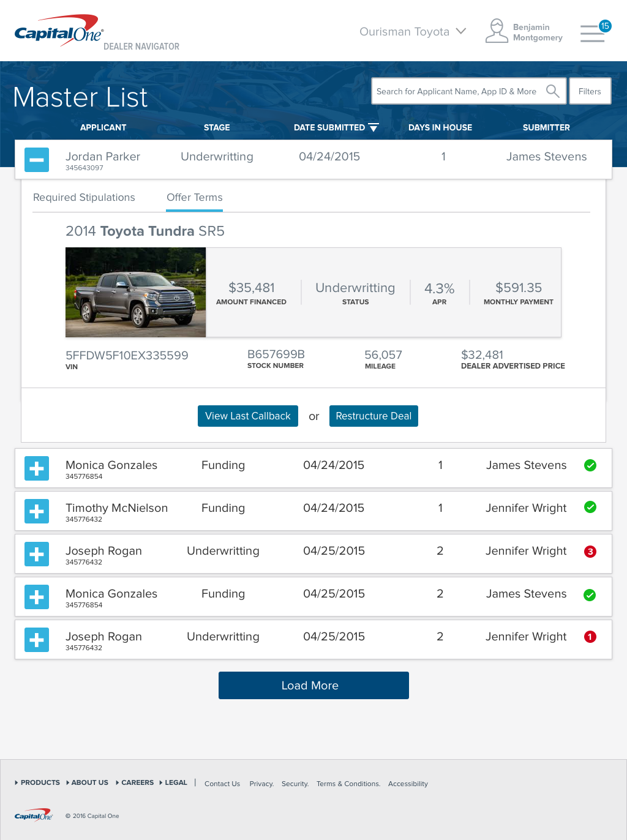Expand Monica Gonzales row dated 04/25/2015
627x840 pixels.
pos(37,597)
